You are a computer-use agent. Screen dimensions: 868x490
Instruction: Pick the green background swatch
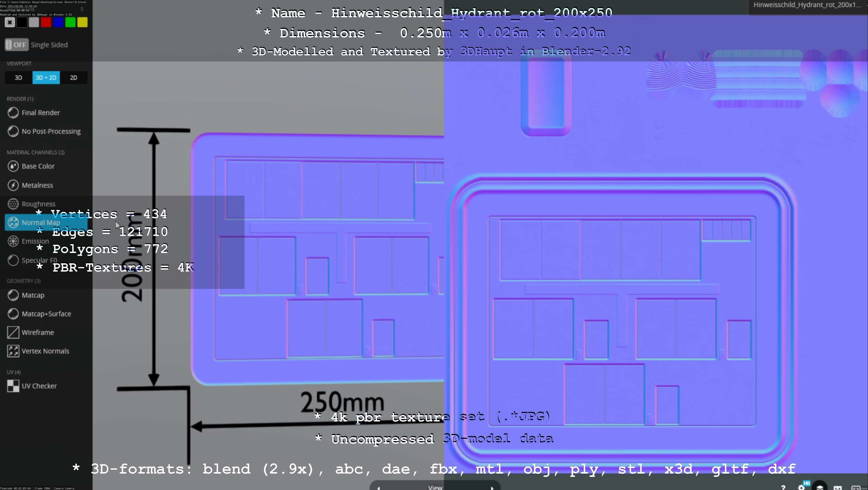(70, 22)
